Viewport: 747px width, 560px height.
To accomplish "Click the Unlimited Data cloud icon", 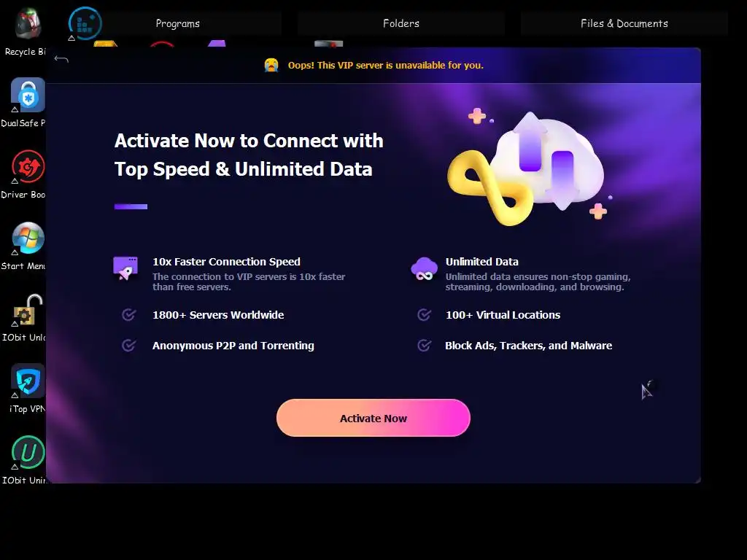I will click(424, 268).
